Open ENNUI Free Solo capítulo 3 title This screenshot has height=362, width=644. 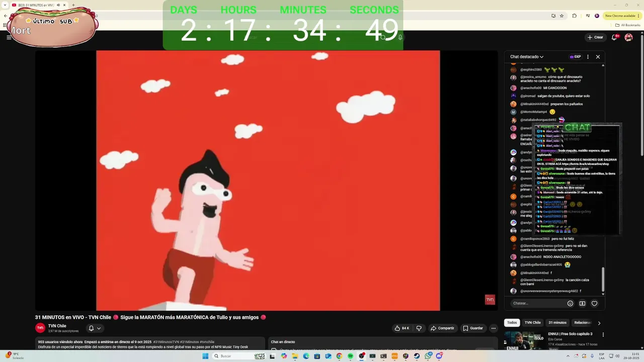coord(570,334)
